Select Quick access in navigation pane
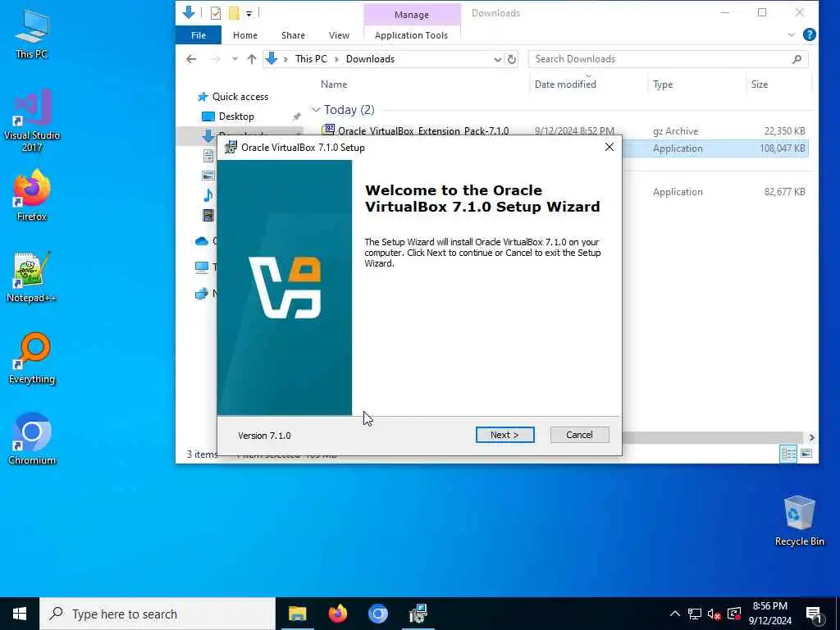The height and width of the screenshot is (630, 840). tap(240, 97)
